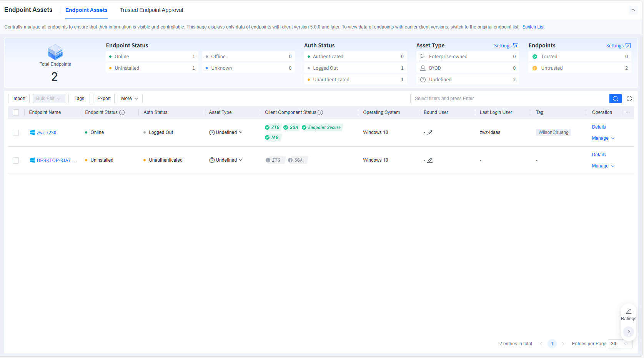
Task: Select page 1 in pagination
Action: tap(552, 344)
